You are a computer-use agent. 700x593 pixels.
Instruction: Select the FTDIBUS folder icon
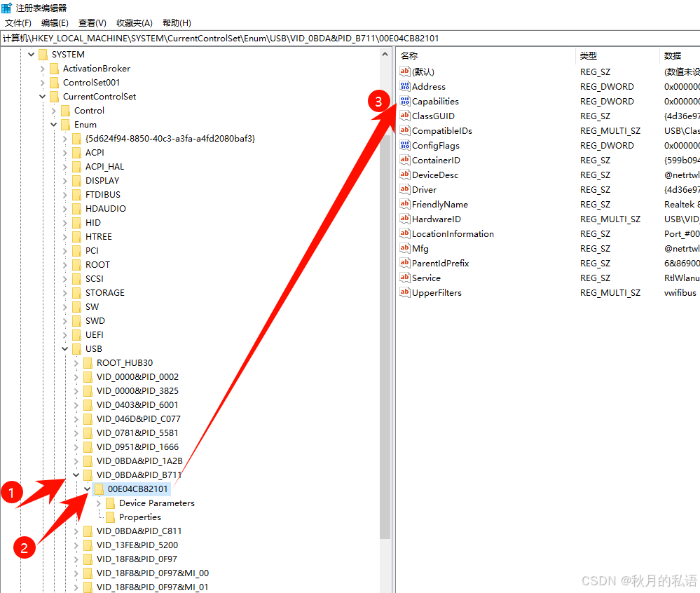coord(77,195)
